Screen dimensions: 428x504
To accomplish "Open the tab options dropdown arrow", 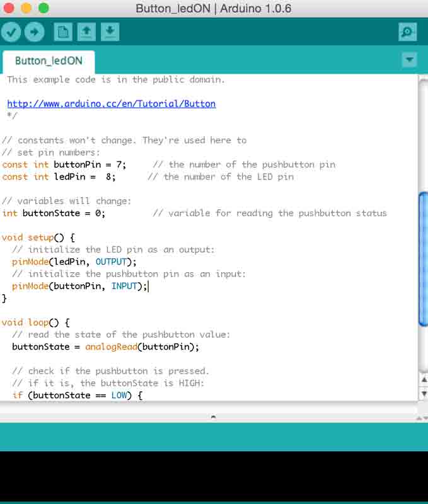I will (409, 60).
